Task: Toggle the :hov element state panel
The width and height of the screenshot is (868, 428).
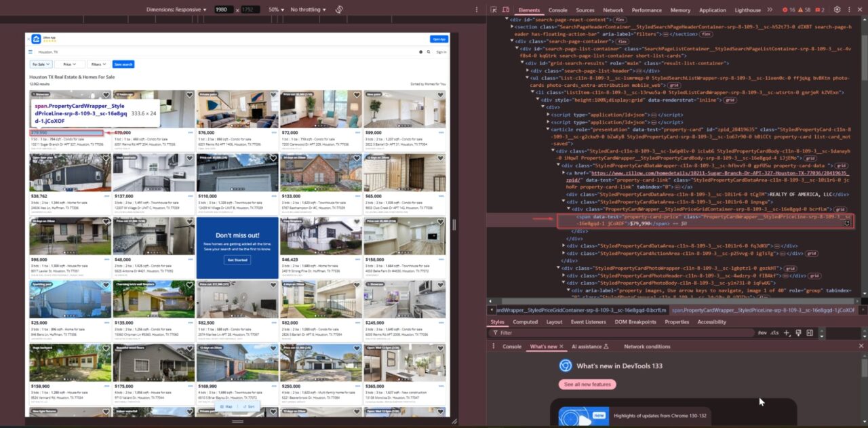Action: (x=762, y=332)
